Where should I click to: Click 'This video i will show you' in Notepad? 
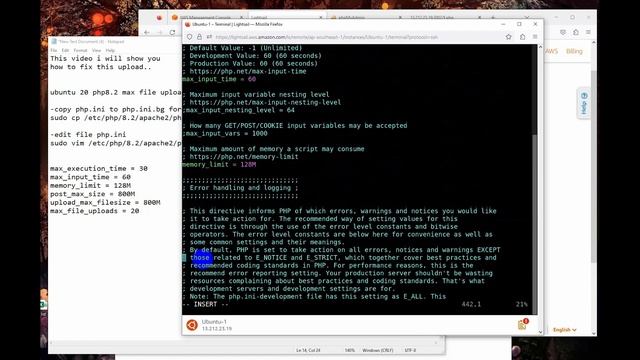click(x=105, y=59)
